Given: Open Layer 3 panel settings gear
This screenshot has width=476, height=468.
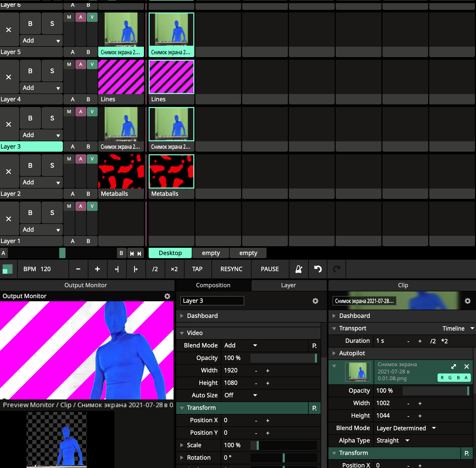Looking at the screenshot, I should pyautogui.click(x=315, y=301).
